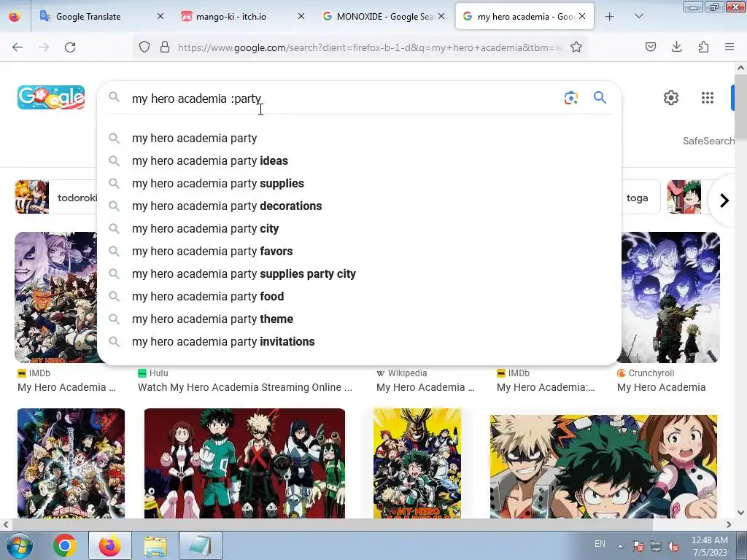
Task: Open the Windows Start menu
Action: 19,545
